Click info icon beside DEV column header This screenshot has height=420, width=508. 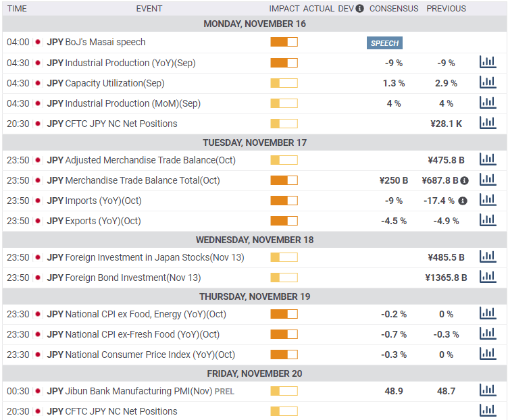pos(359,9)
